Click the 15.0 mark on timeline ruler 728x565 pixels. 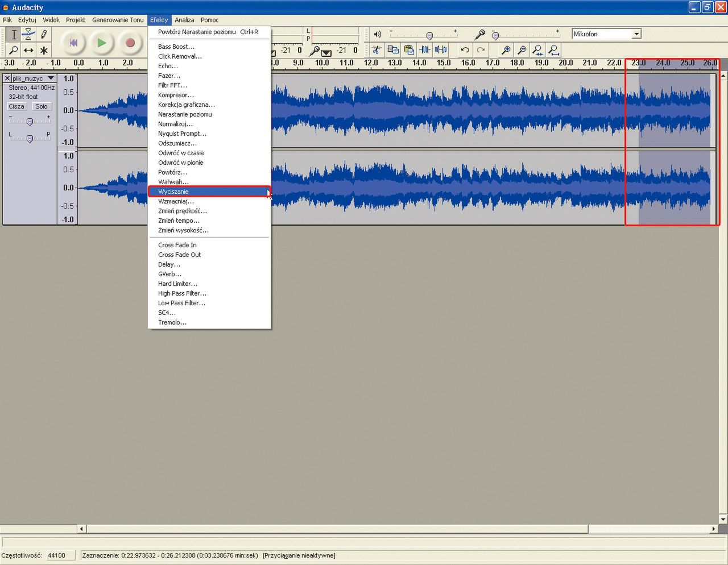(444, 63)
